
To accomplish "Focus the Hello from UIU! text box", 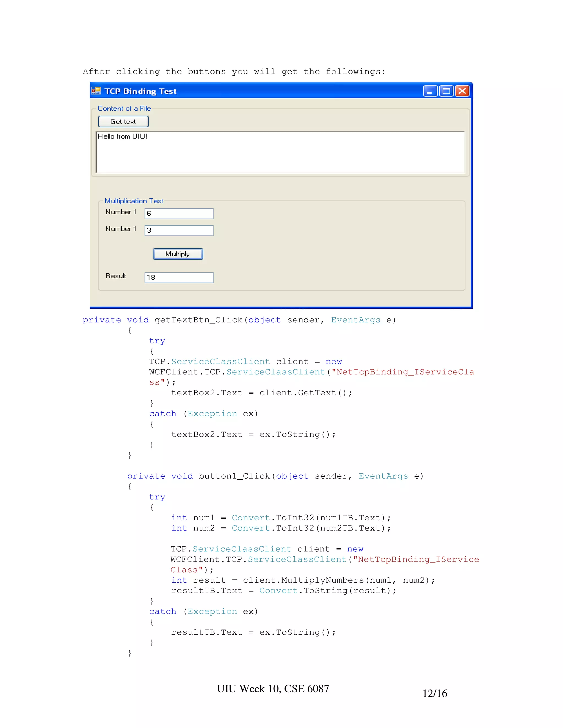I will [280, 152].
